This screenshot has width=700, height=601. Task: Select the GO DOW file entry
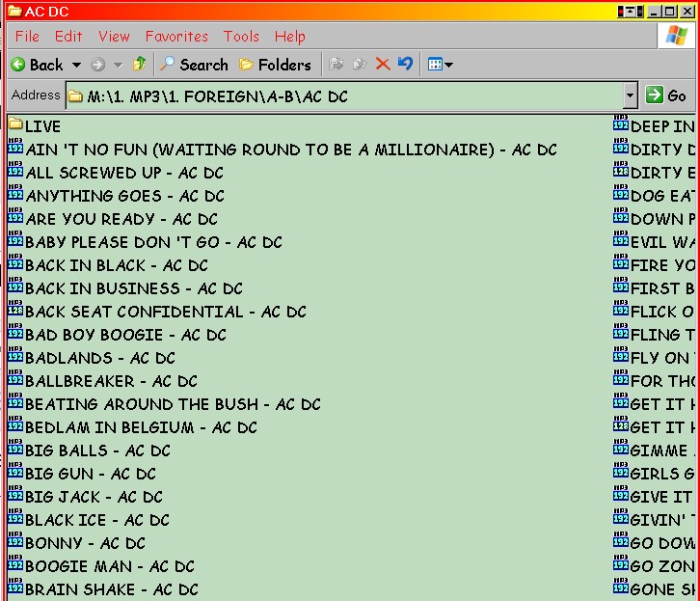654,543
